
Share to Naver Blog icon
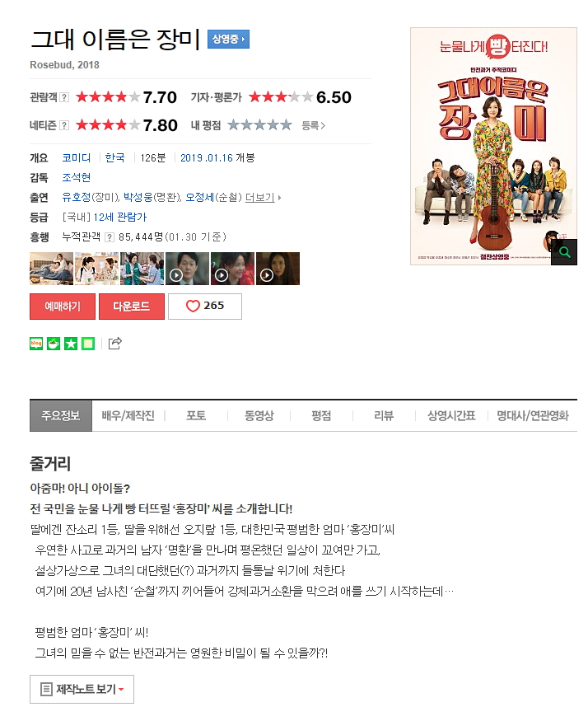tap(36, 344)
